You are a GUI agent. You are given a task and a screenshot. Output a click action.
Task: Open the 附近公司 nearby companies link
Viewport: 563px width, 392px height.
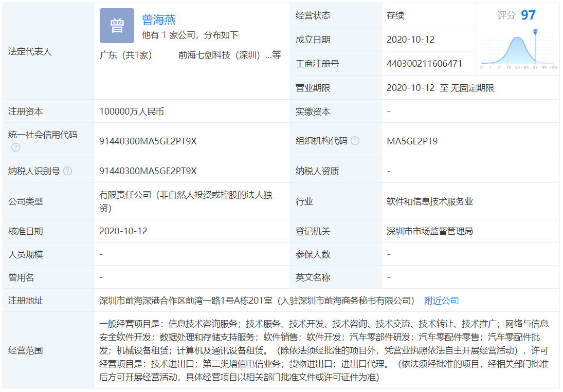click(x=441, y=301)
